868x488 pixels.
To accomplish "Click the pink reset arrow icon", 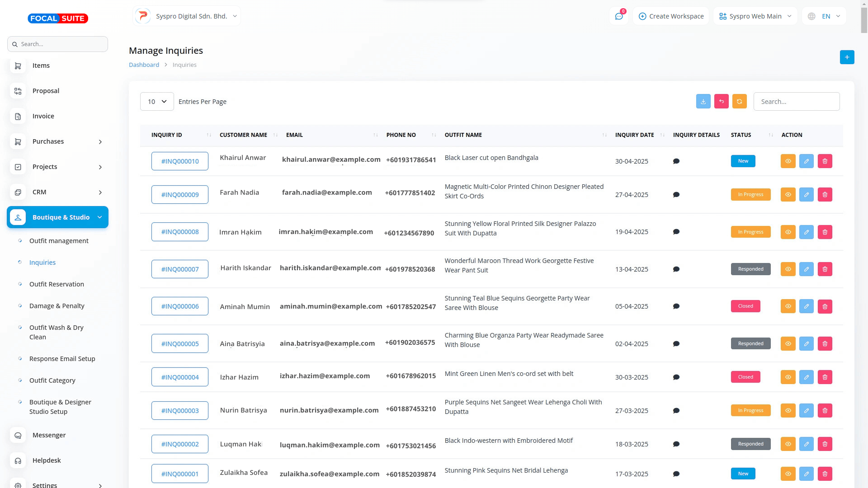I will click(721, 102).
